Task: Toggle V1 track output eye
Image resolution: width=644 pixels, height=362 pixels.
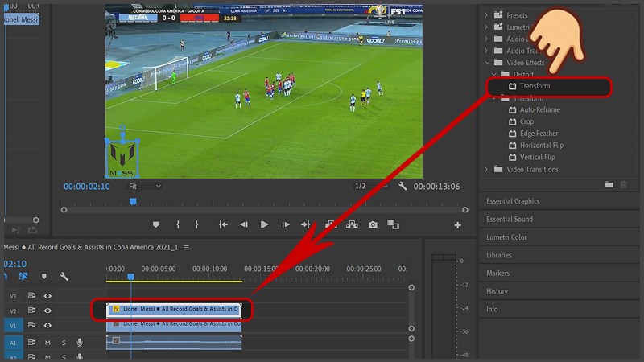Action: pyautogui.click(x=47, y=326)
